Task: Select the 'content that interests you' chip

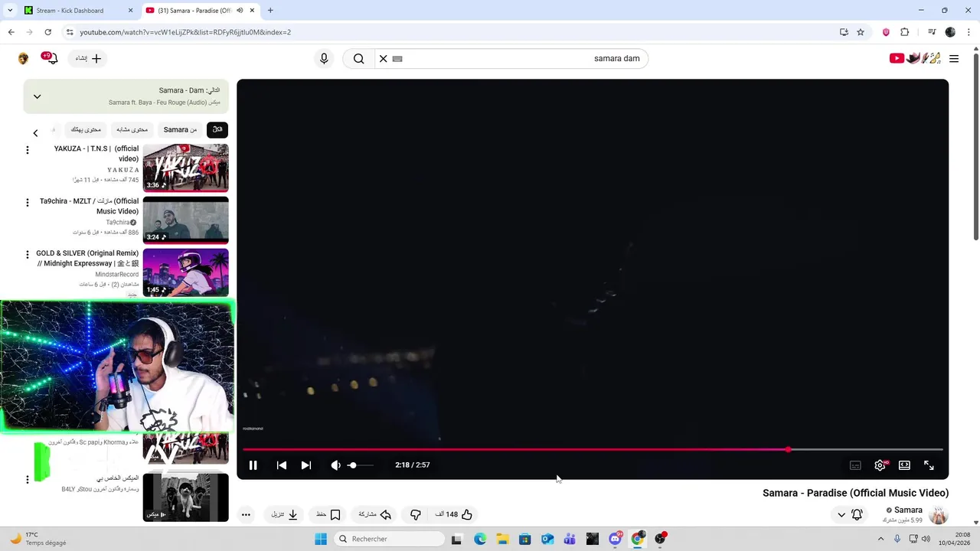Action: [86, 129]
